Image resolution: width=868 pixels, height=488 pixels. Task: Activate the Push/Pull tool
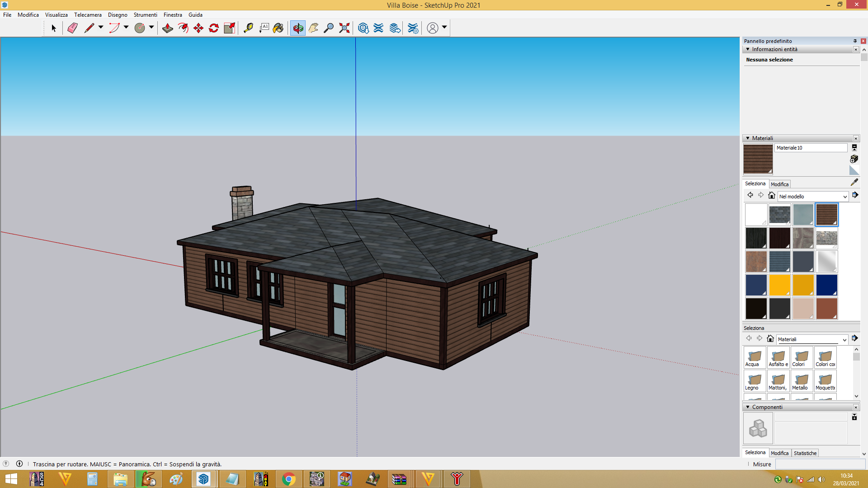click(x=168, y=28)
